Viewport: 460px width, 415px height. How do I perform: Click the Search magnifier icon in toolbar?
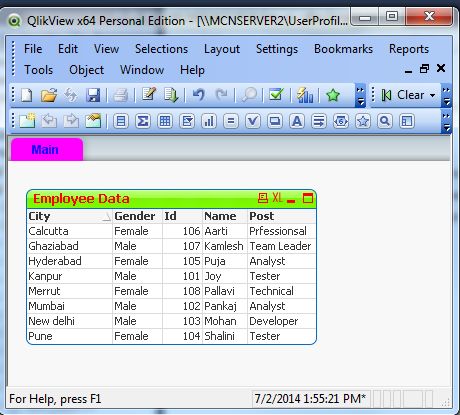[249, 95]
